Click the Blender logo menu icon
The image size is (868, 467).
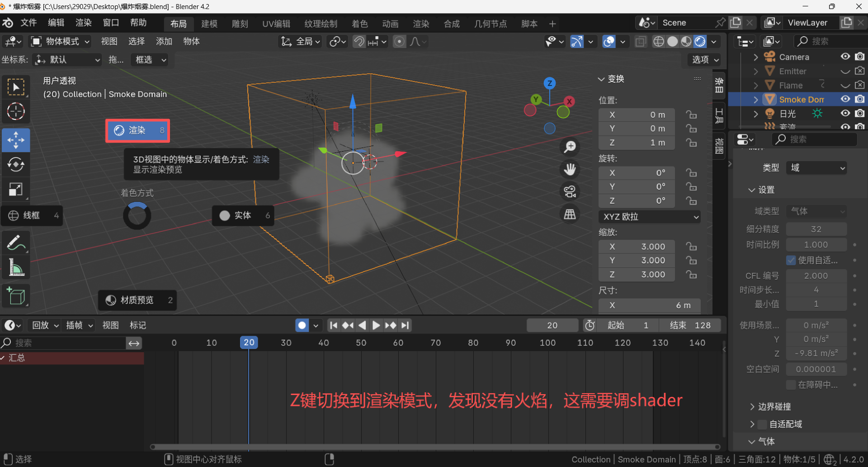[8, 23]
